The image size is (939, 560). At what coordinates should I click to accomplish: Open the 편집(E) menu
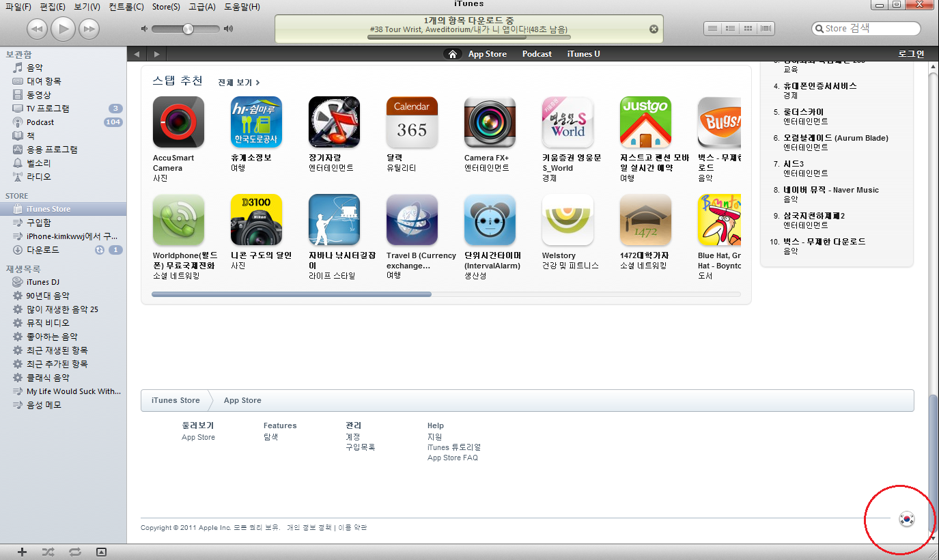click(53, 7)
